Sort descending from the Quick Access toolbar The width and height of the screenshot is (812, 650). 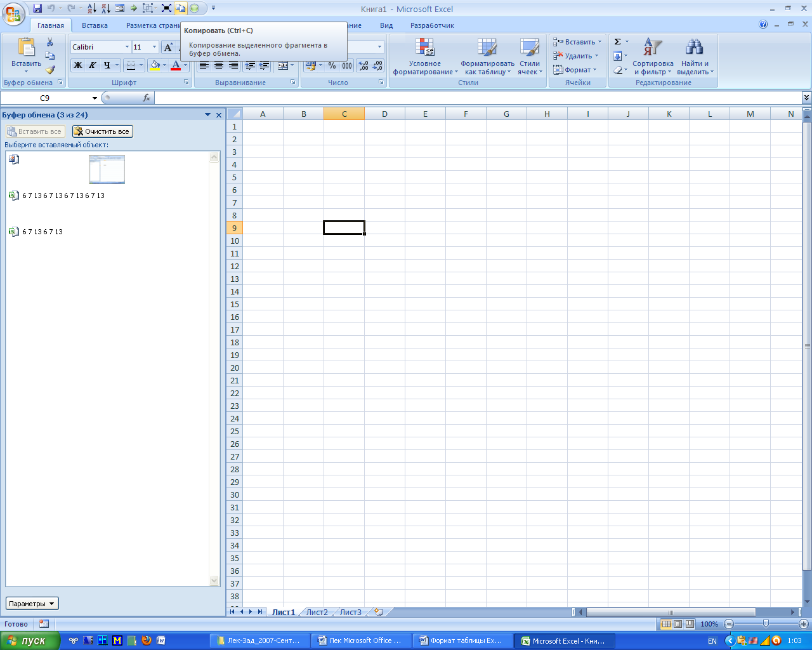(x=105, y=8)
